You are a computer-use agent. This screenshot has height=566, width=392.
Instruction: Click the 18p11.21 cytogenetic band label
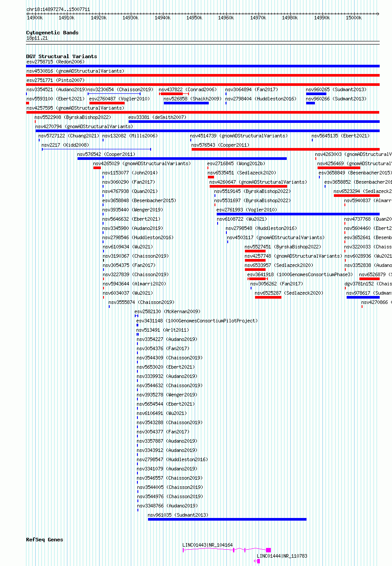[37, 38]
